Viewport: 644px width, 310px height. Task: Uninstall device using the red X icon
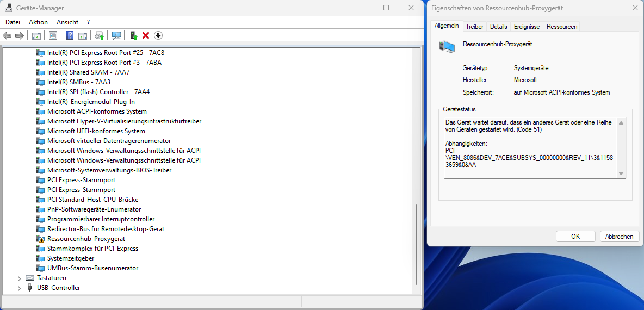[145, 36]
